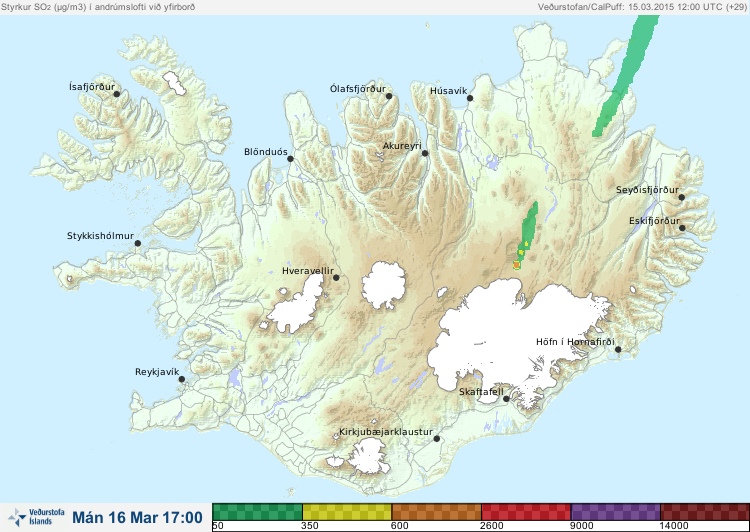The height and width of the screenshot is (532, 750).
Task: Click the Ólafsfjörður label text
Action: [x=358, y=89]
